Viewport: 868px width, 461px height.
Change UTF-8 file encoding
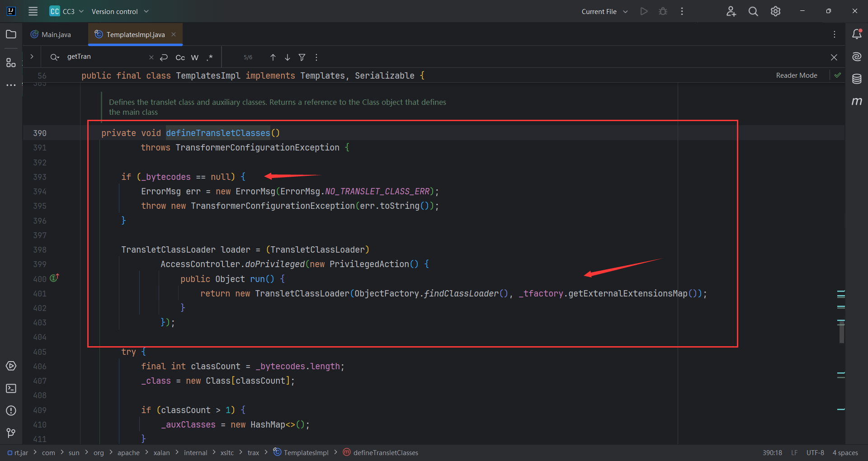click(x=815, y=452)
